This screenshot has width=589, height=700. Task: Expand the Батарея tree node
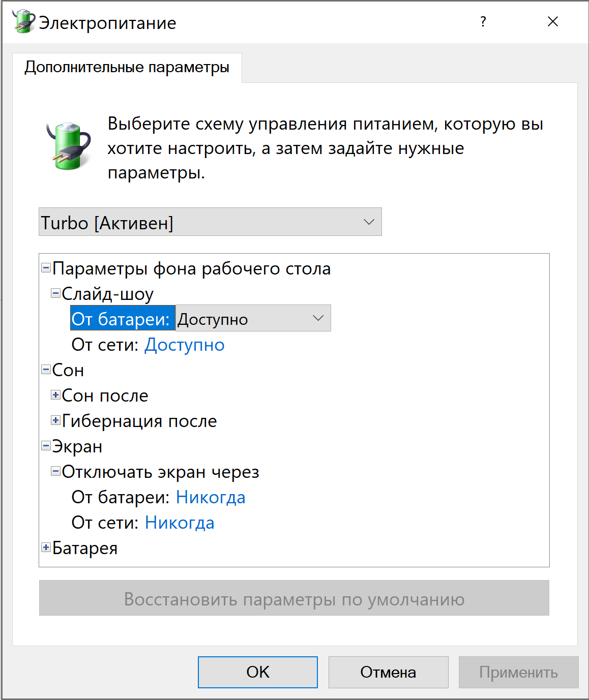[x=46, y=547]
